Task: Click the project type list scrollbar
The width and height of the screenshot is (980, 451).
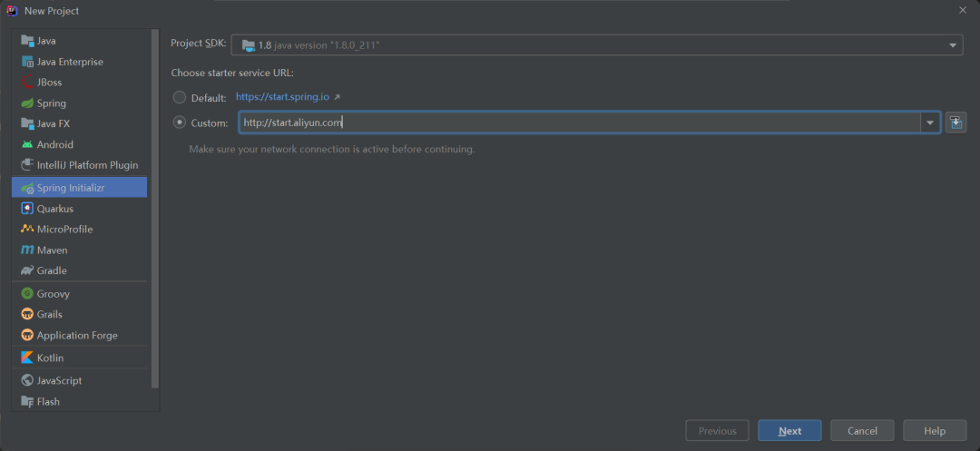Action: pos(154,209)
